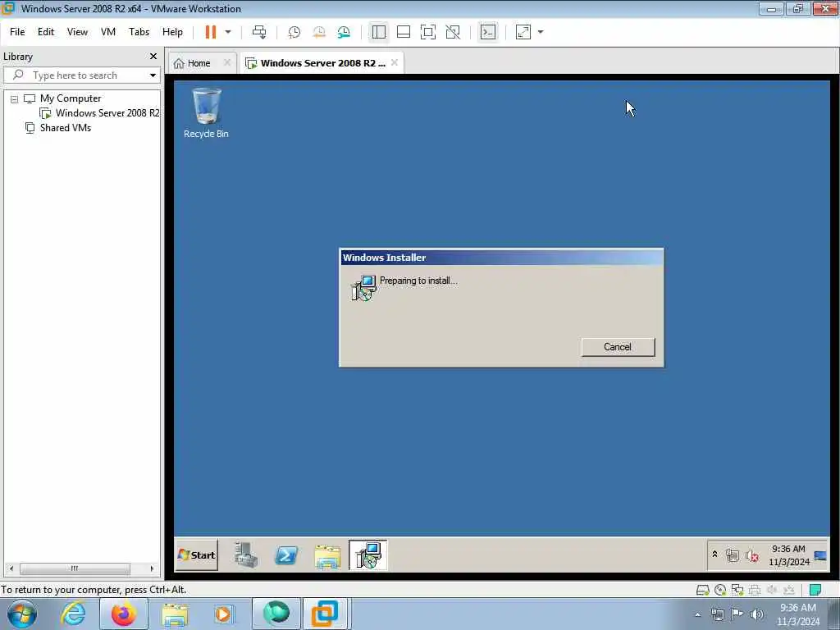
Task: Click the VMware status bar hard disk icon
Action: [702, 590]
